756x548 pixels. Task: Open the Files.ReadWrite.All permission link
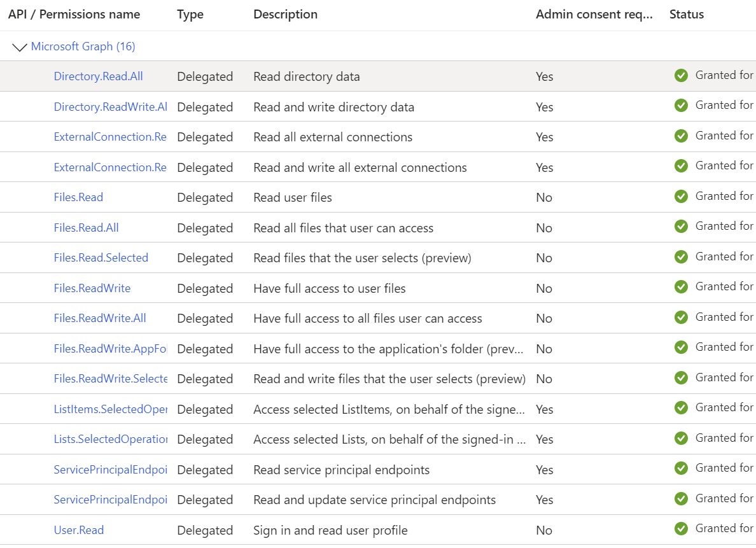100,318
